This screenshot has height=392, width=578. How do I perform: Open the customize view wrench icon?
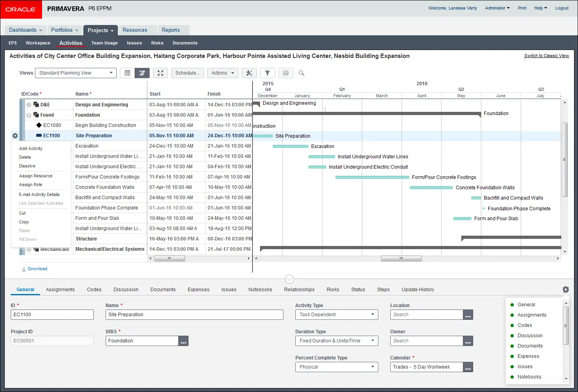coord(249,73)
